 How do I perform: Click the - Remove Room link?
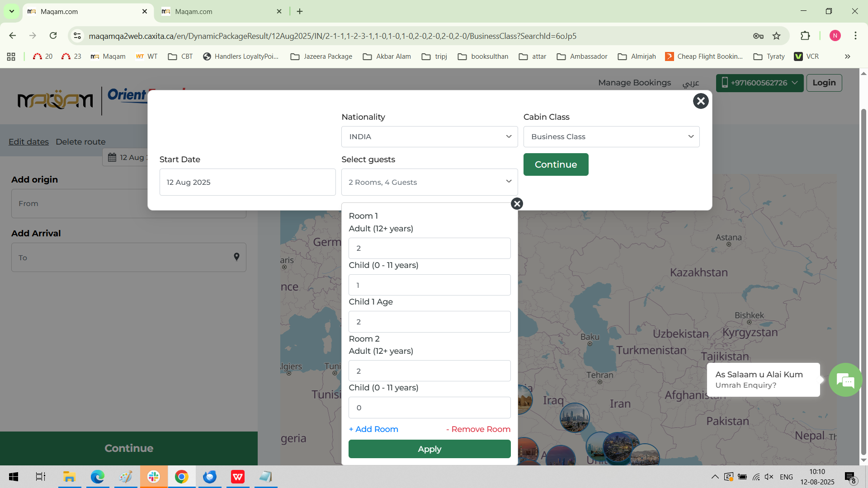(478, 429)
